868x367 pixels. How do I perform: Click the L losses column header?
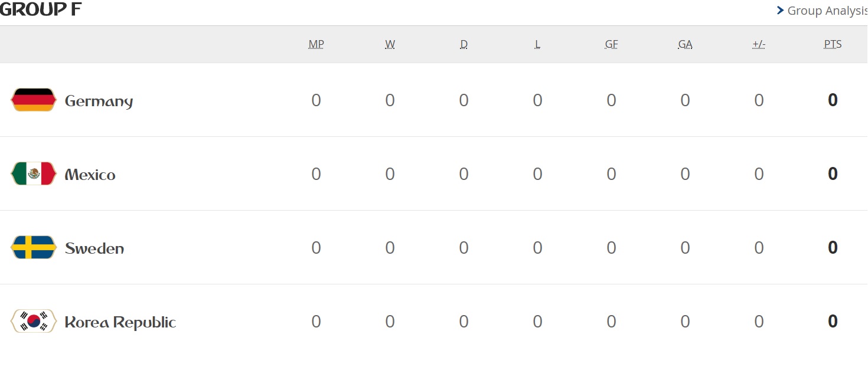[x=537, y=44]
